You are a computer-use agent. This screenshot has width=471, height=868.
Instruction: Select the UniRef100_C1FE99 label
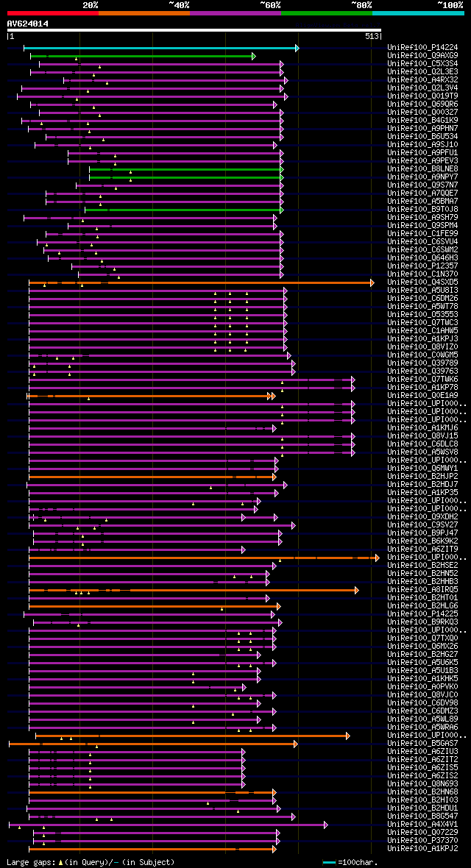pos(422,234)
